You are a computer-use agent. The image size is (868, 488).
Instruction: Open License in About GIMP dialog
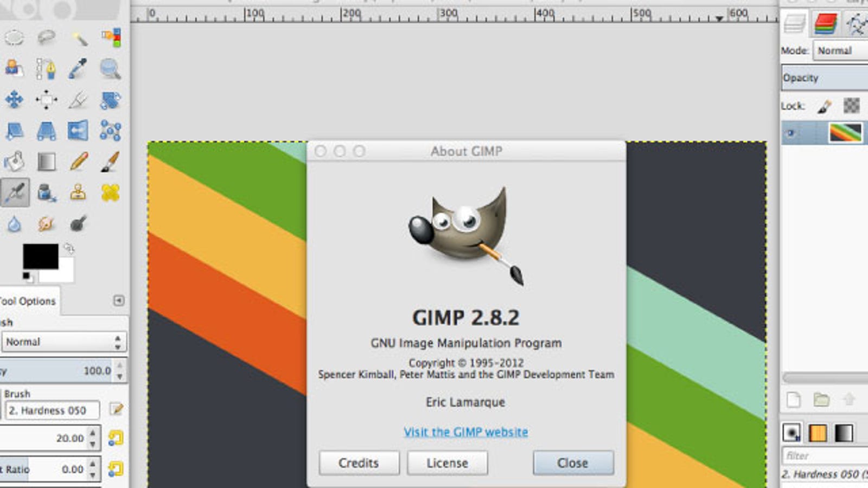click(x=447, y=463)
